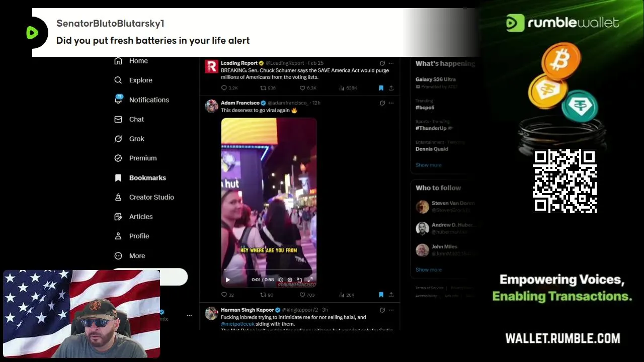The width and height of the screenshot is (644, 362).
Task: Click the Bookmarks ribbon icon in sidebar
Action: [118, 177]
